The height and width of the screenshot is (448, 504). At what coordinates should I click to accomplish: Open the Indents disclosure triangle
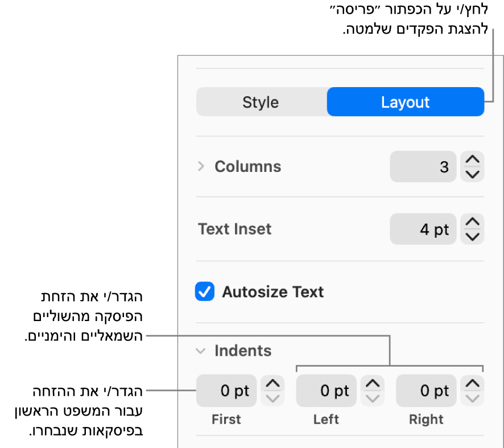(200, 351)
